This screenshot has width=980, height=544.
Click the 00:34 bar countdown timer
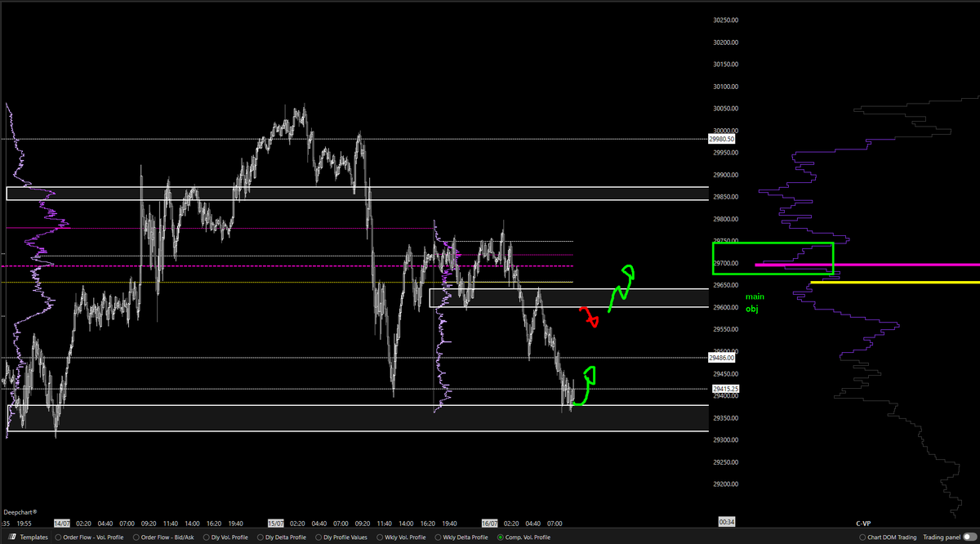(x=726, y=521)
